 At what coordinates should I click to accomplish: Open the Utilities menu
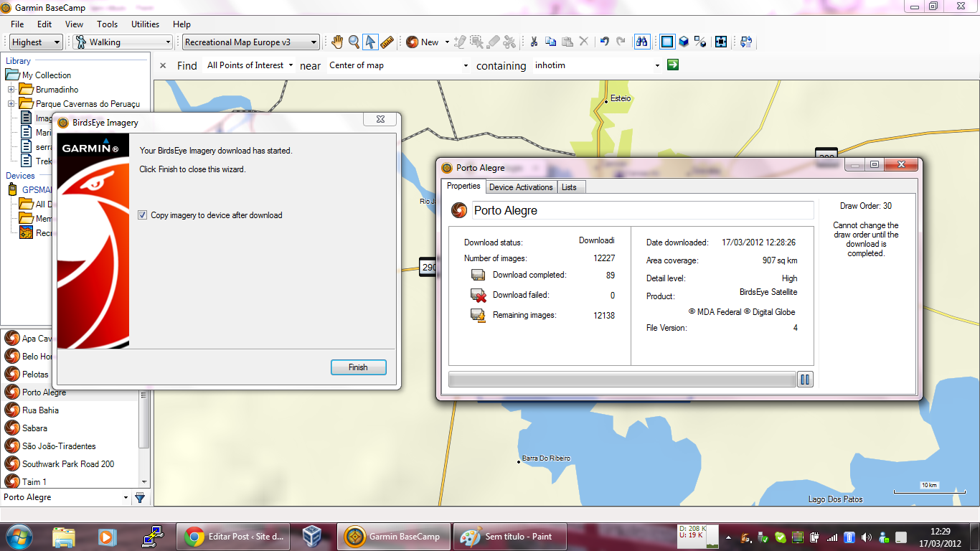(x=145, y=24)
